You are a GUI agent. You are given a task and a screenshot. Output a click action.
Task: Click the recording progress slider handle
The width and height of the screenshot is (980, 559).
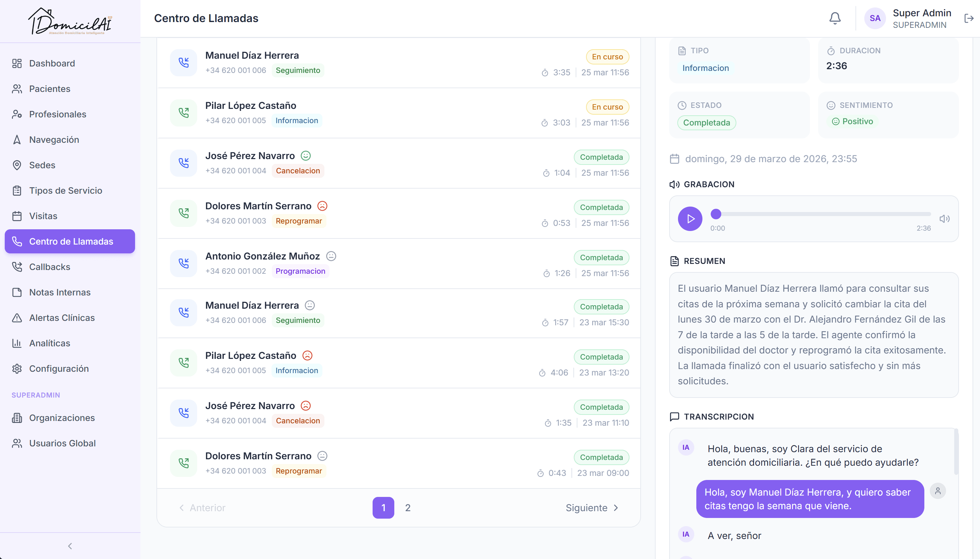716,213
